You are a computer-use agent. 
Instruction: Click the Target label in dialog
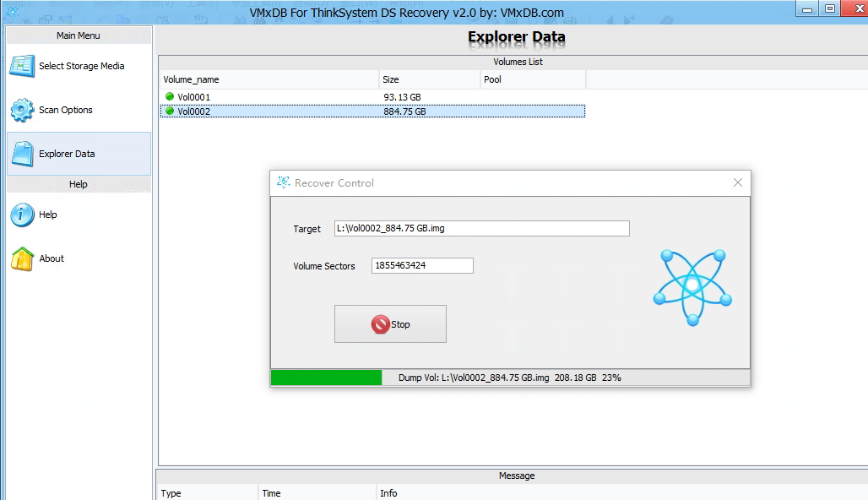(307, 229)
